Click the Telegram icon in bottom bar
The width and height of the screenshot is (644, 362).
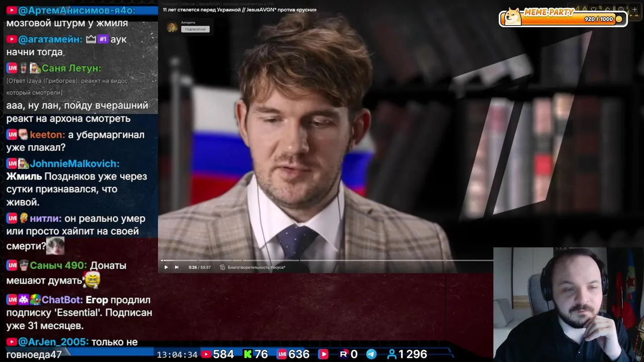[x=371, y=354]
